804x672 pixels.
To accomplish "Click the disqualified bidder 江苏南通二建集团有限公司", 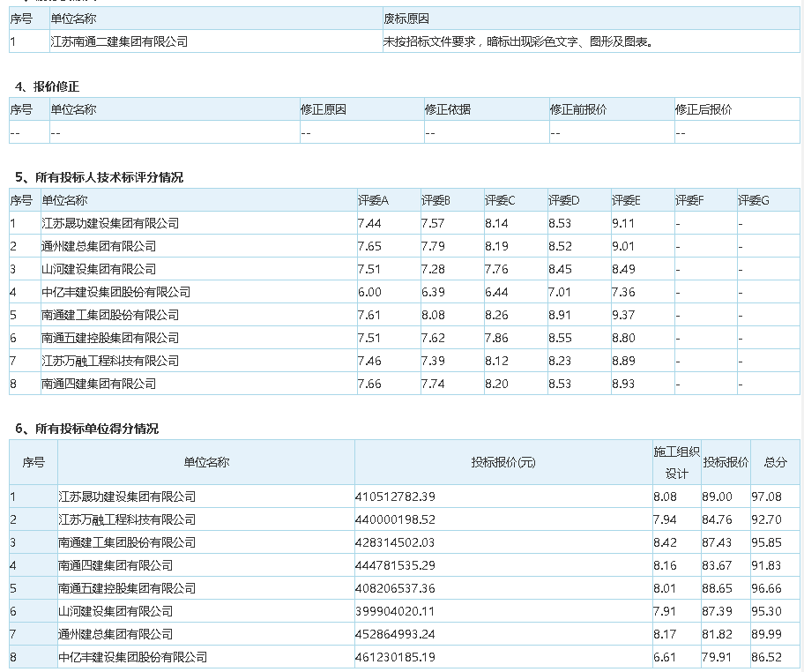I will click(119, 41).
